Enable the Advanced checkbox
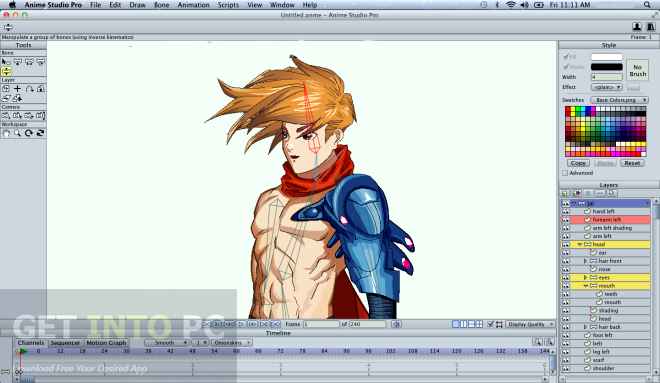 (565, 173)
